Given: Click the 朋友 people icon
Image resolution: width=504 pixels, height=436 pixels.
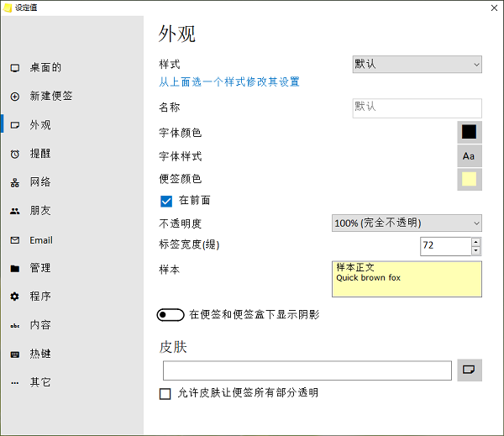Looking at the screenshot, I should pos(14,212).
